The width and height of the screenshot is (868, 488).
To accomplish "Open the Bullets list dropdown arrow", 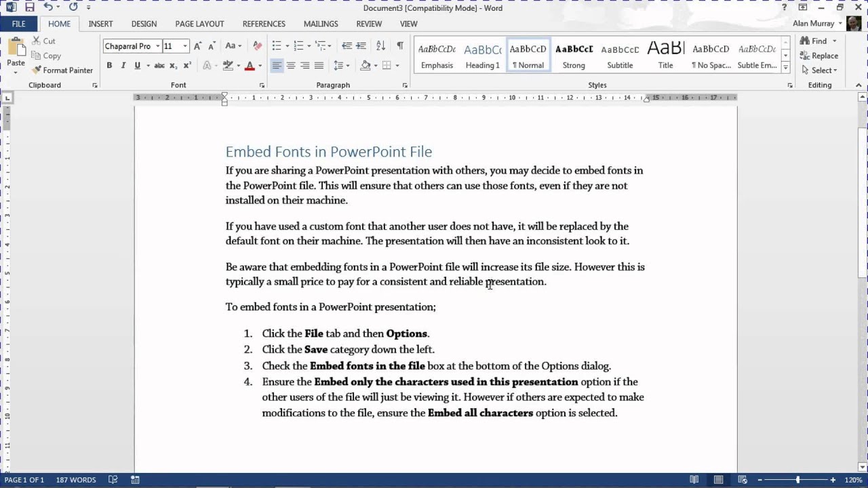I will coord(286,46).
